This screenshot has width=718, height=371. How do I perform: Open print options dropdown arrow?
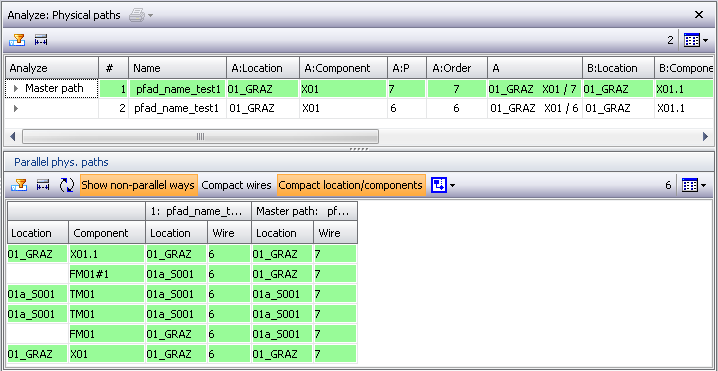[150, 16]
